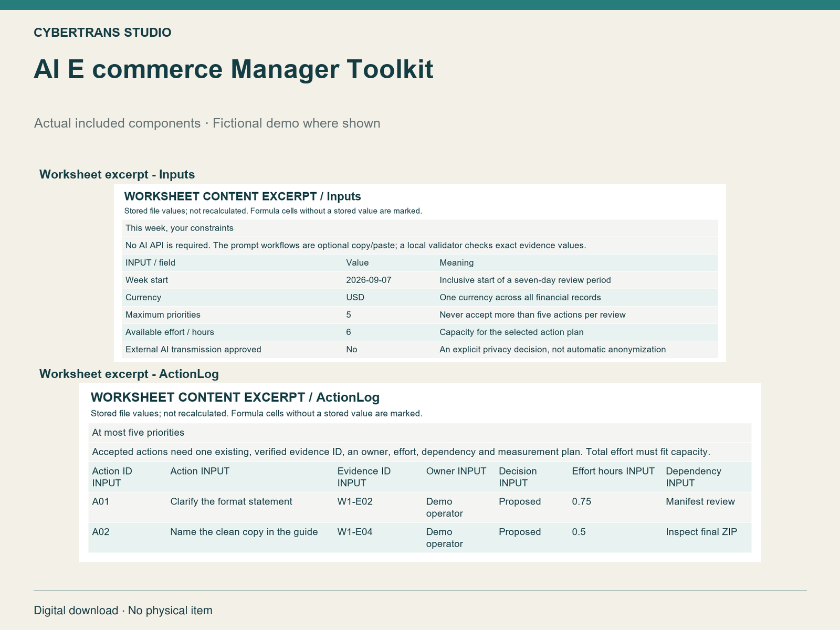The image size is (840, 630).
Task: Click the 'Worksheet excerpt - Inputs' heading
Action: [117, 174]
